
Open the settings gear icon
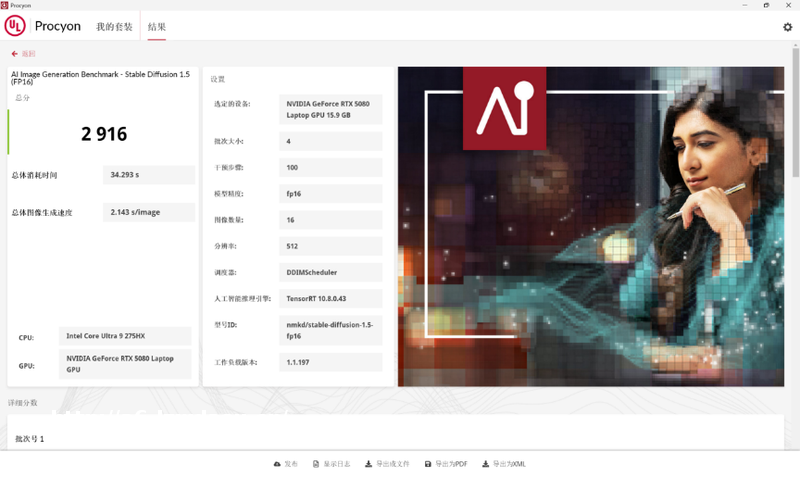click(x=787, y=27)
